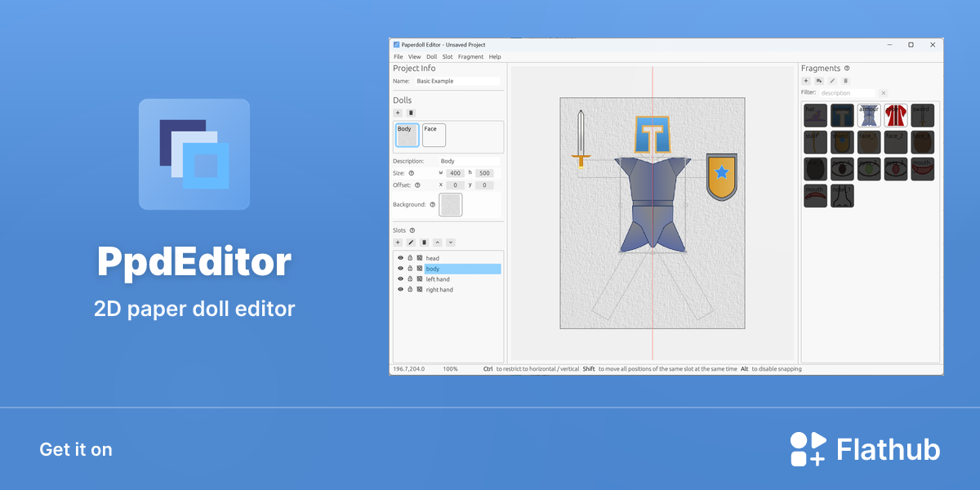Open help icon next to Offset label
Viewport: 980px width, 490px height.
click(417, 185)
